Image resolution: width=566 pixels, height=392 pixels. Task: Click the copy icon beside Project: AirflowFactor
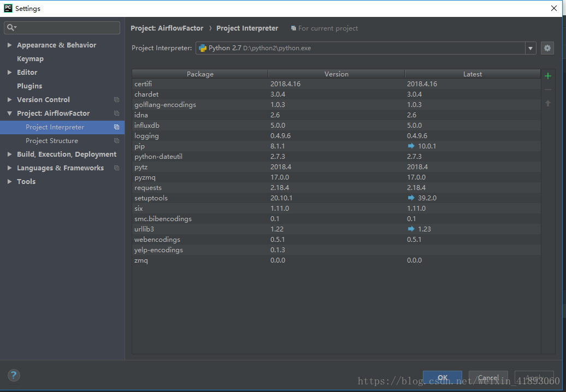[x=116, y=113]
